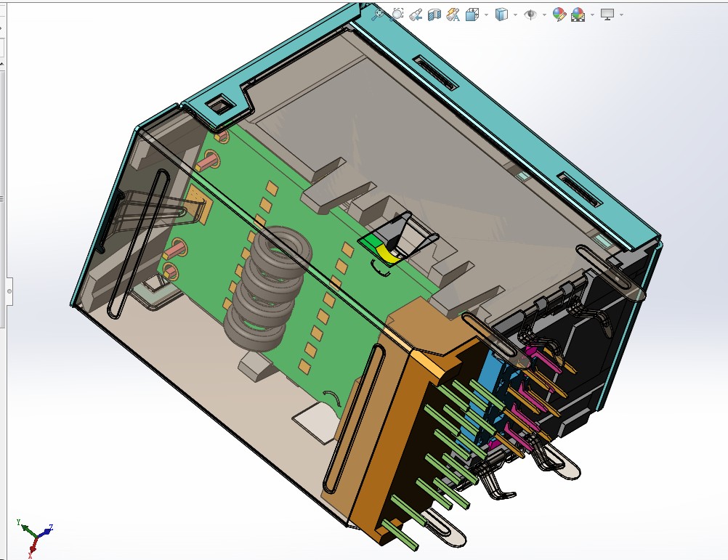Image resolution: width=728 pixels, height=560 pixels.
Task: Expand the Apply Scene dropdown arrow
Action: 592,15
